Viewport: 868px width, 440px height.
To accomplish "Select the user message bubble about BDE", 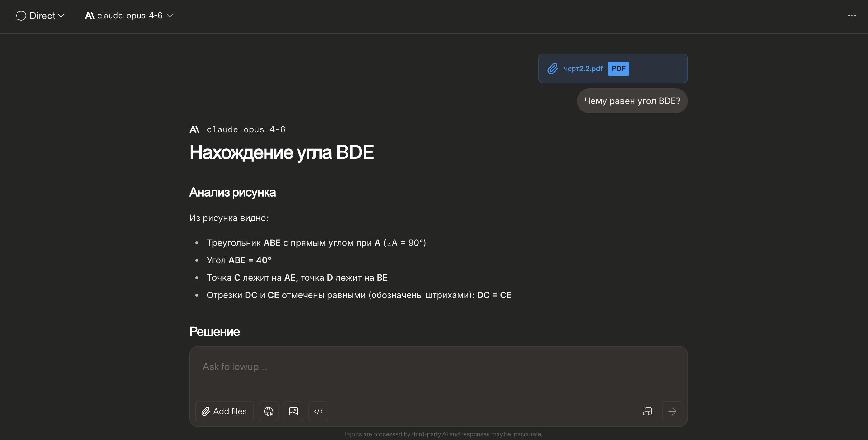I will pos(632,101).
